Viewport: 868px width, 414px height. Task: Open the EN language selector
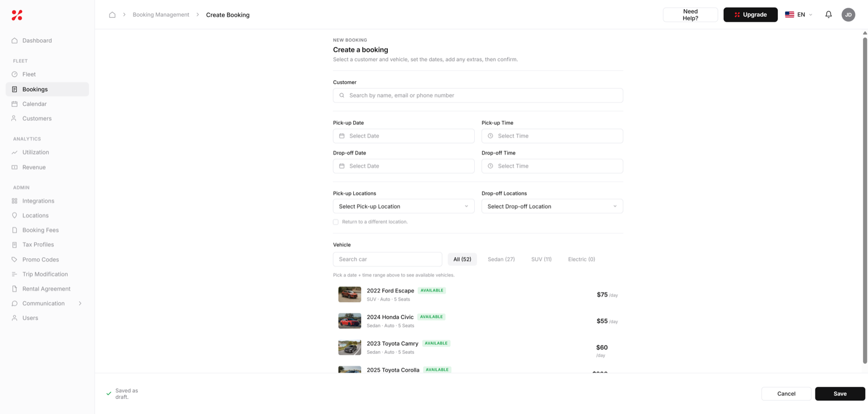(799, 15)
